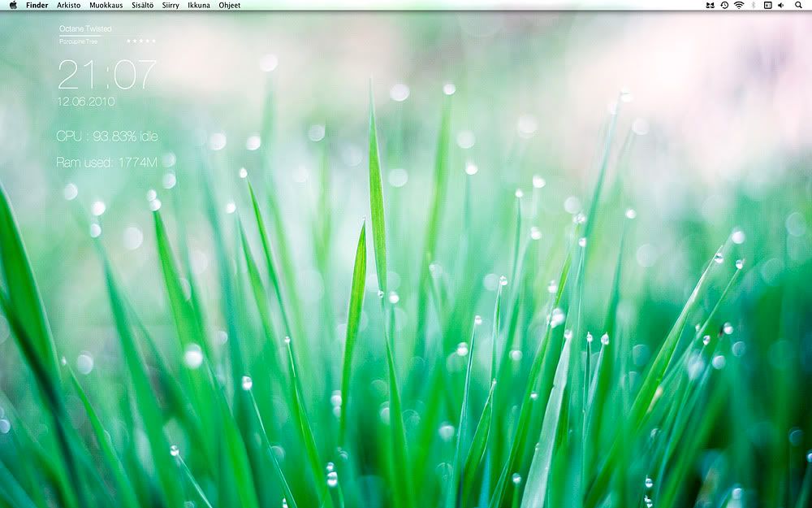812x508 pixels.
Task: Click the CPU idle percentage readout
Action: pyautogui.click(x=107, y=136)
